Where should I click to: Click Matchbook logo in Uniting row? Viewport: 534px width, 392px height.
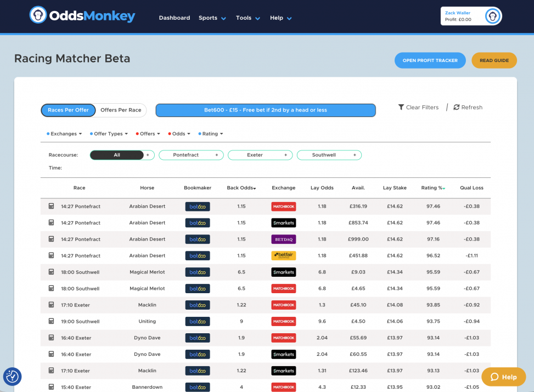283,322
